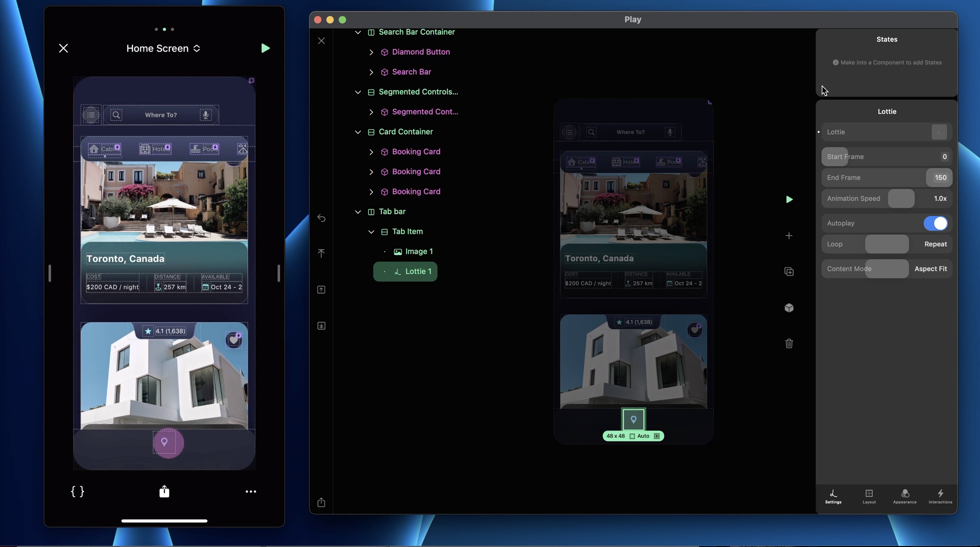The image size is (980, 547).
Task: Collapse the Tab bar layer
Action: click(x=358, y=212)
